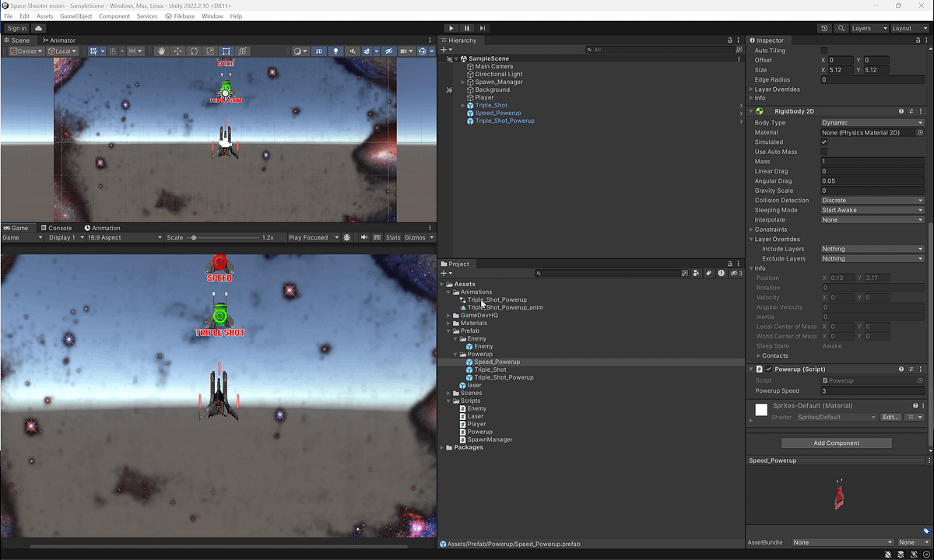Enable the Simulated checkbox in Rigidbody 2D
Screen dimensions: 934x560
pyautogui.click(x=823, y=142)
